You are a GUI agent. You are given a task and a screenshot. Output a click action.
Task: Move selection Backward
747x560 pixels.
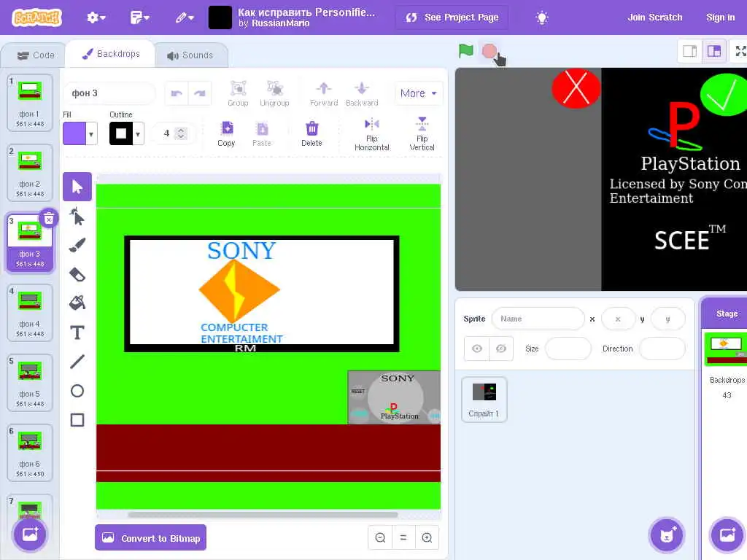tap(362, 93)
